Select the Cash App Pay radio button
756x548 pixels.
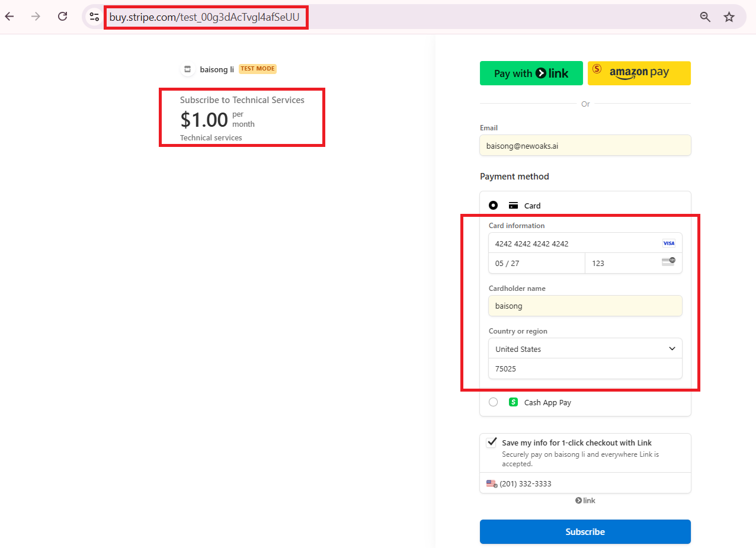[x=493, y=402]
